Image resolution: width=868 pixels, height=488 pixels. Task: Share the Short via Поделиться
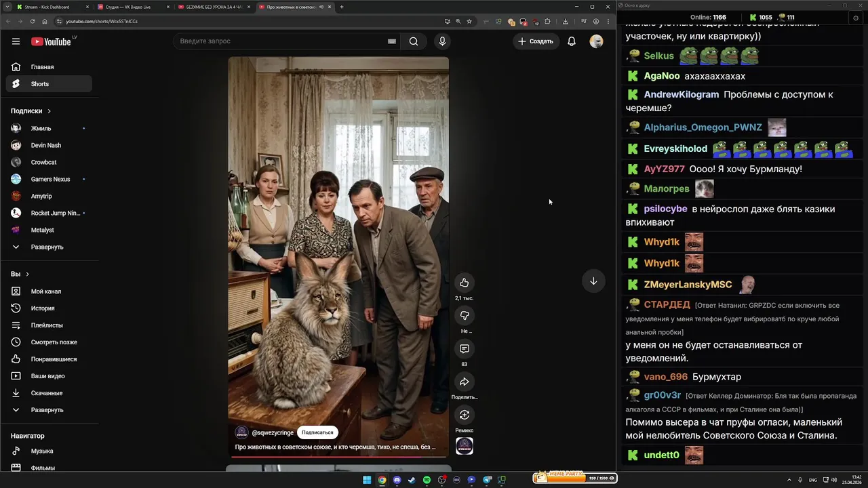(465, 382)
